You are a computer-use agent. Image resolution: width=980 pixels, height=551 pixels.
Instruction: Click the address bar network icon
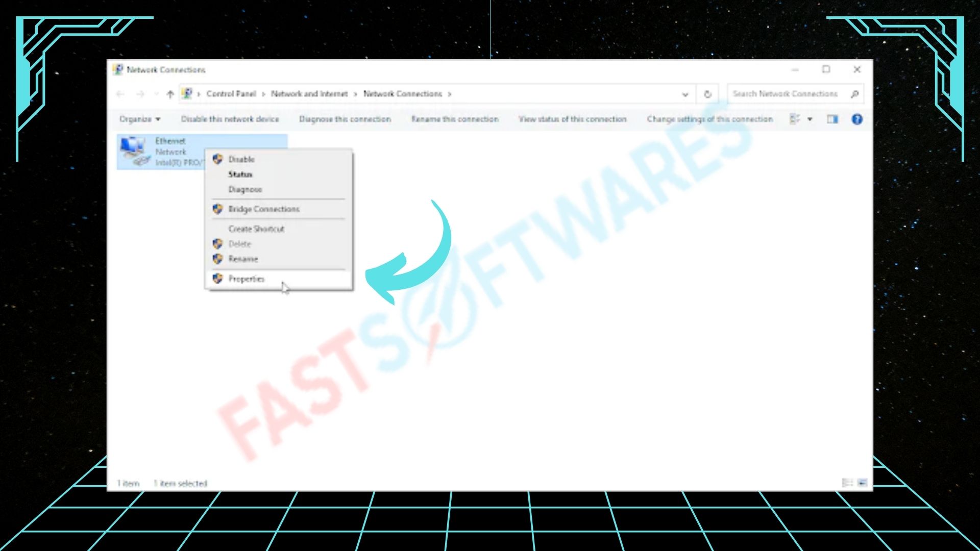pyautogui.click(x=187, y=93)
